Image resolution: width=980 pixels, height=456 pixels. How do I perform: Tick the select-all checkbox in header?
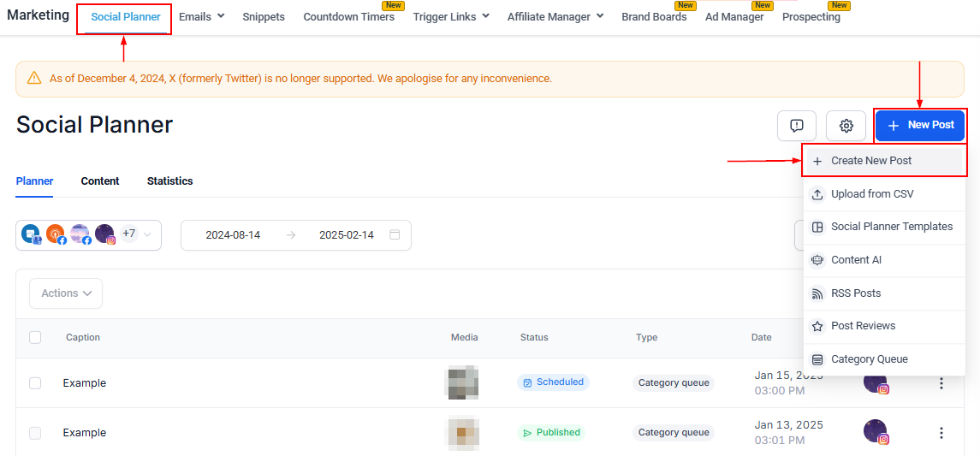coord(35,338)
